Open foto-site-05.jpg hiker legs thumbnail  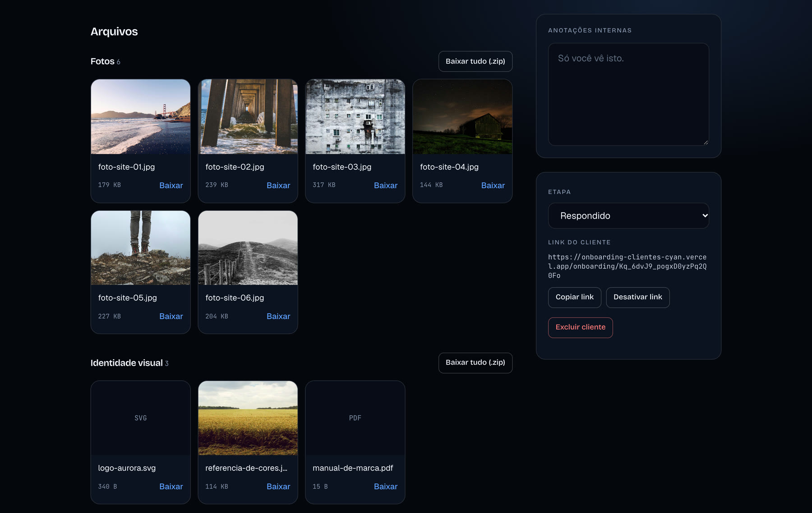141,248
